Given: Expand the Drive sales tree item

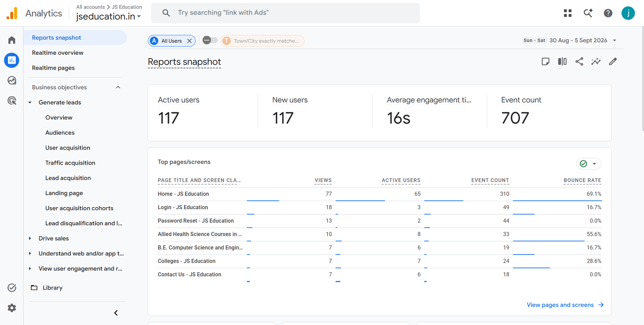Looking at the screenshot, I should pyautogui.click(x=30, y=239).
